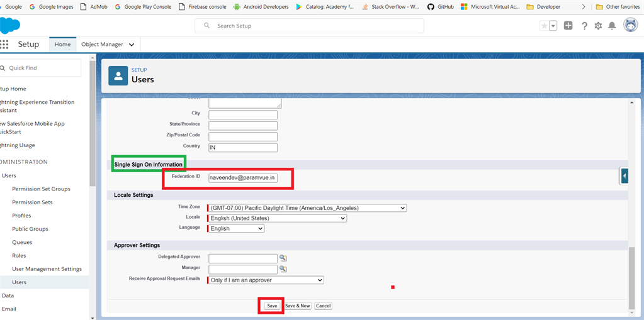
Task: Click the favorites star icon
Action: click(x=544, y=26)
